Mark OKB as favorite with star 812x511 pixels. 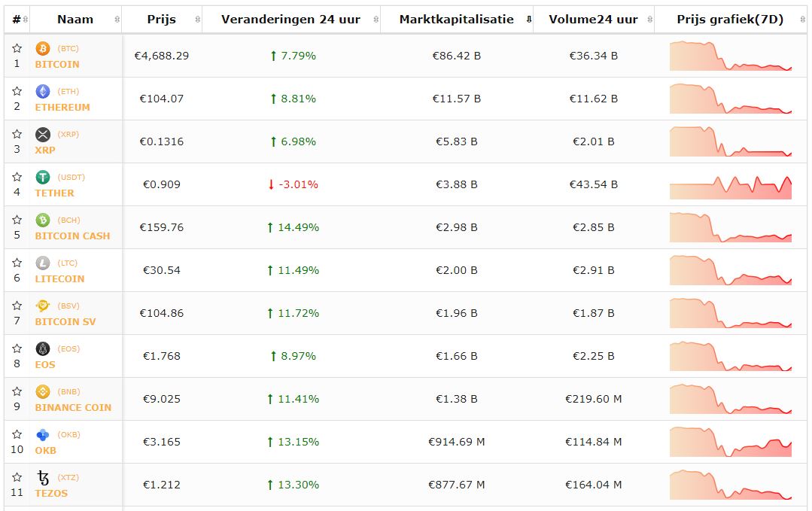tap(17, 435)
